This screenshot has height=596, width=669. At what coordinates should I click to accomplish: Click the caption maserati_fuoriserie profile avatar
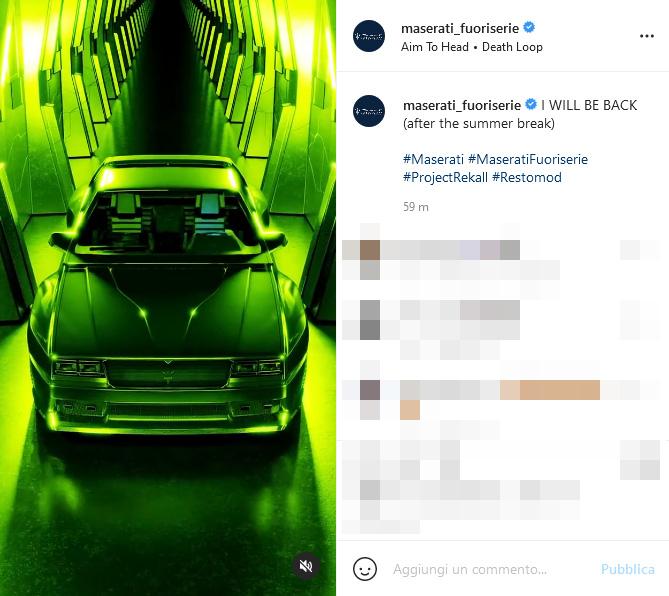[369, 111]
